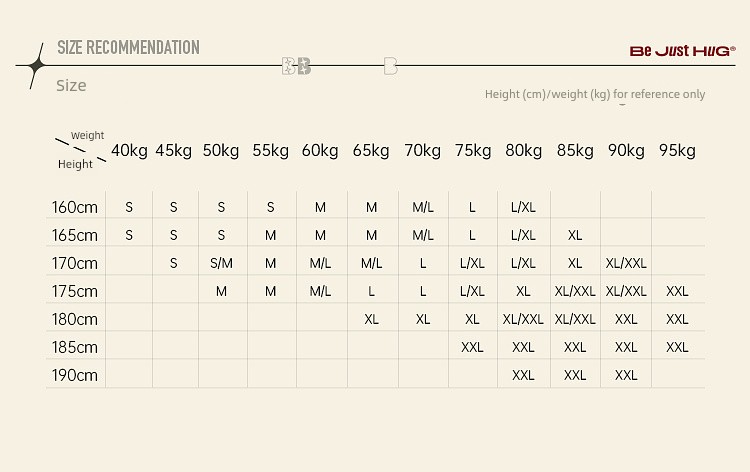
Task: Select the 95kg weight column header
Action: coord(677,151)
